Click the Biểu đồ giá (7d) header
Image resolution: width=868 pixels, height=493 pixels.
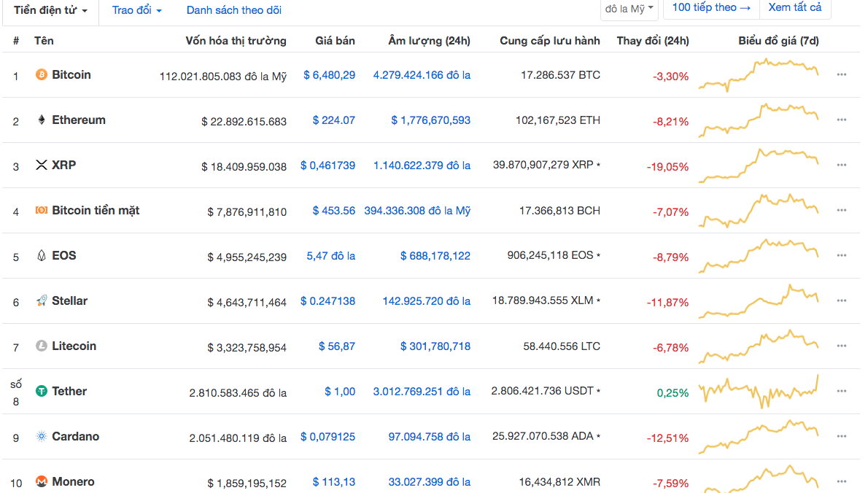coord(778,40)
